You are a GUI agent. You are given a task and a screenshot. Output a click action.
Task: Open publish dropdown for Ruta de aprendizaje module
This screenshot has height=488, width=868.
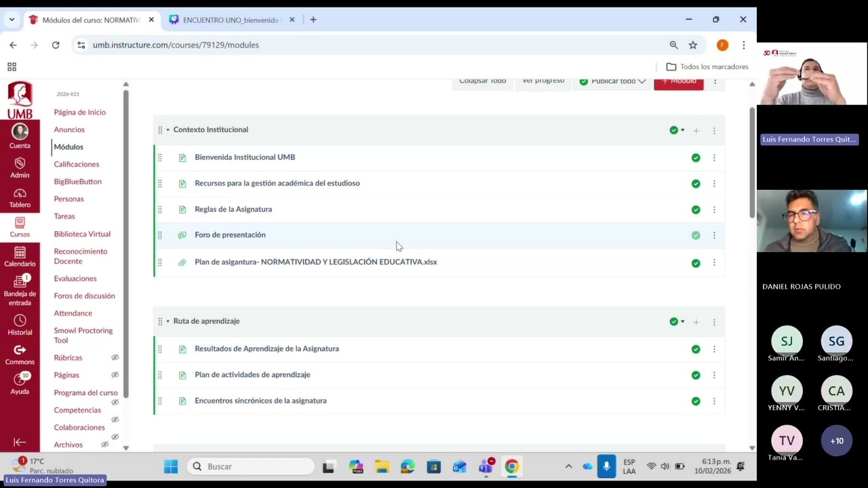677,322
